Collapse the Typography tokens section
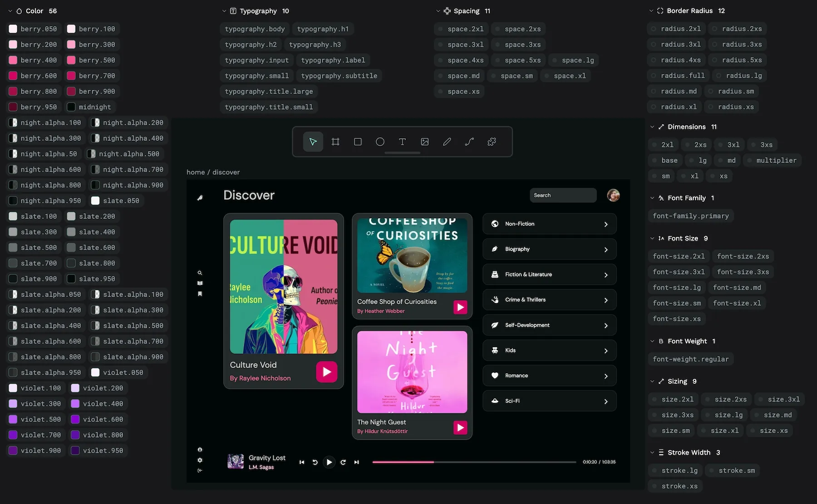 [224, 11]
